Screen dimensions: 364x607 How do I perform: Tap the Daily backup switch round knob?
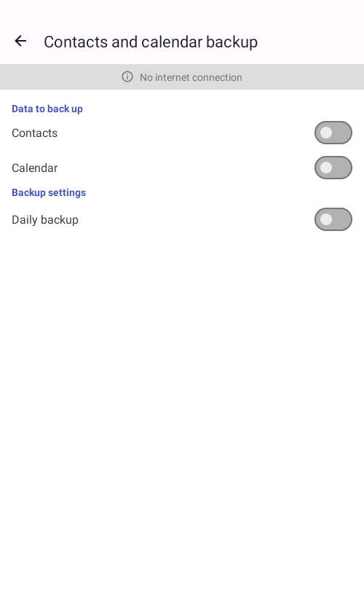pyautogui.click(x=326, y=219)
